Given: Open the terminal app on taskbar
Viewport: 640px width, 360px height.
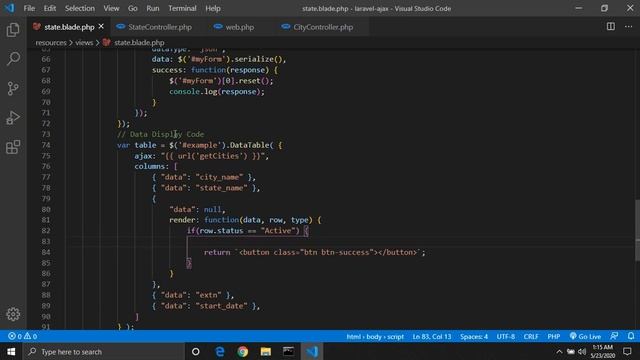Looking at the screenshot, I should coord(289,351).
